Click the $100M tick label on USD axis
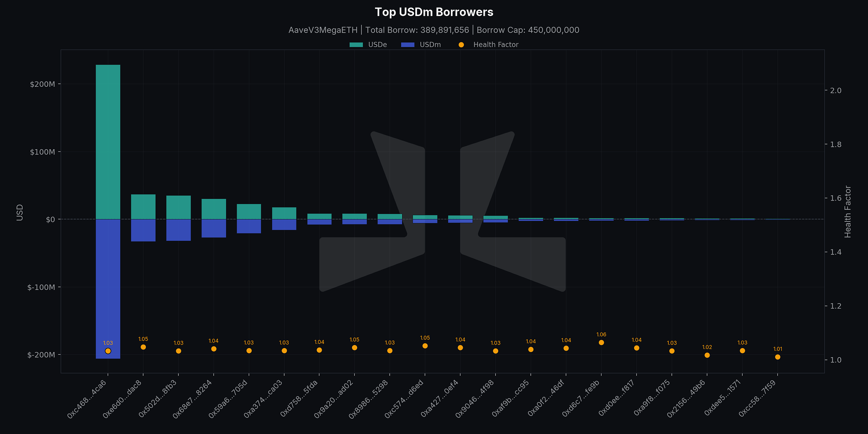 coord(43,152)
